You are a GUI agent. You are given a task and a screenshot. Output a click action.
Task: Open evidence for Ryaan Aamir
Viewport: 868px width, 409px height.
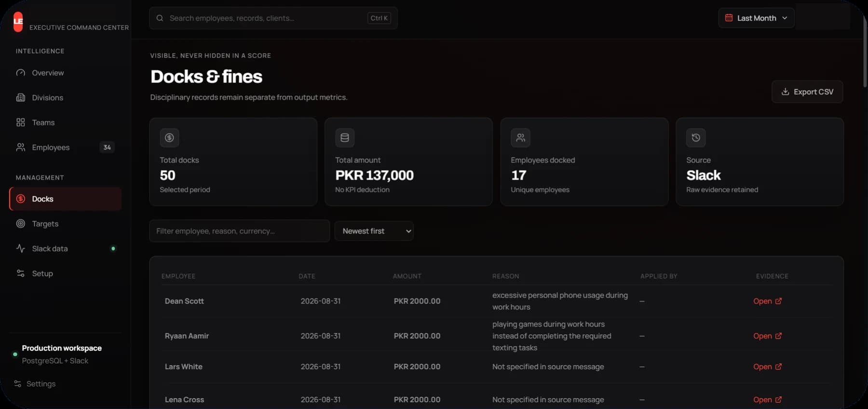click(767, 336)
